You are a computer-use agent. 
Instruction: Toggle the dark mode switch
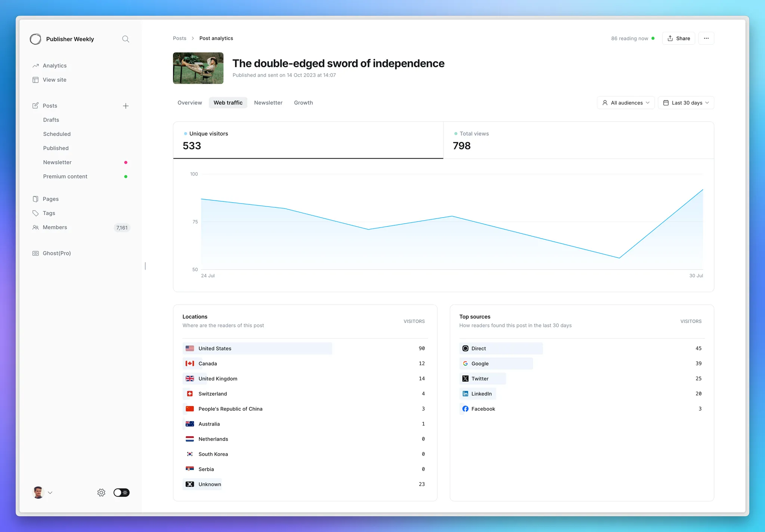(121, 492)
